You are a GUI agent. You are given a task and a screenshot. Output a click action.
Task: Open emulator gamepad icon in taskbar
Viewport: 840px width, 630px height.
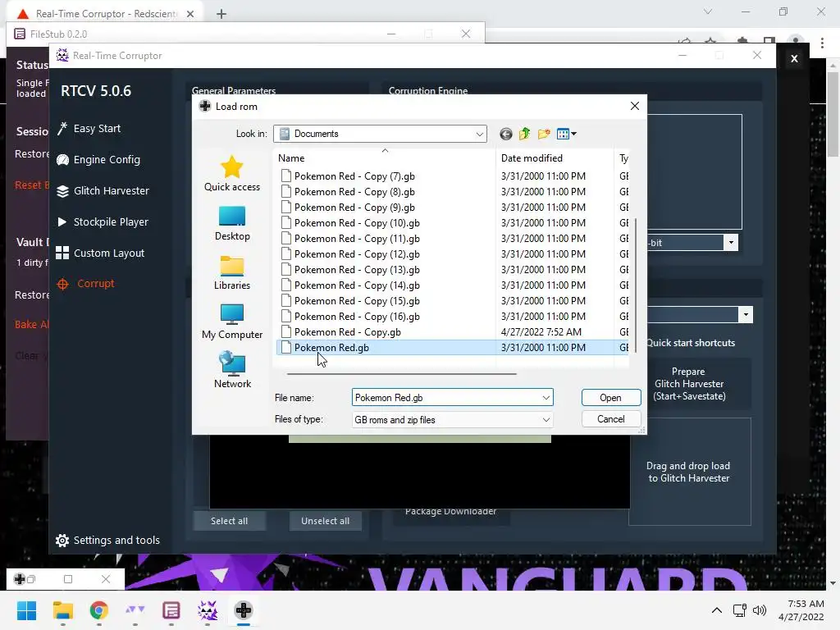tap(243, 610)
